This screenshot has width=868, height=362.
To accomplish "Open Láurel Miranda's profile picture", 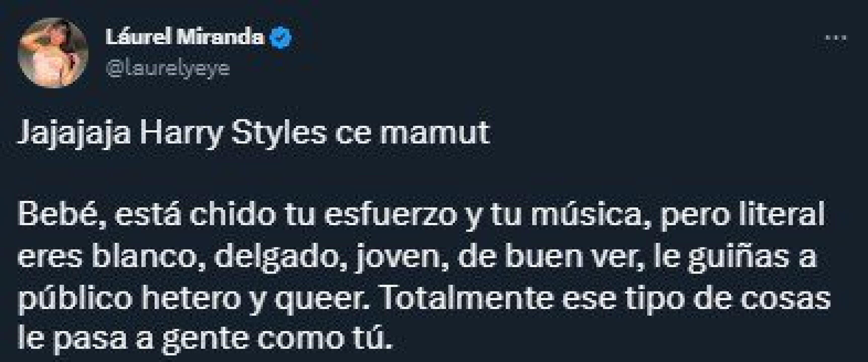I will [53, 53].
